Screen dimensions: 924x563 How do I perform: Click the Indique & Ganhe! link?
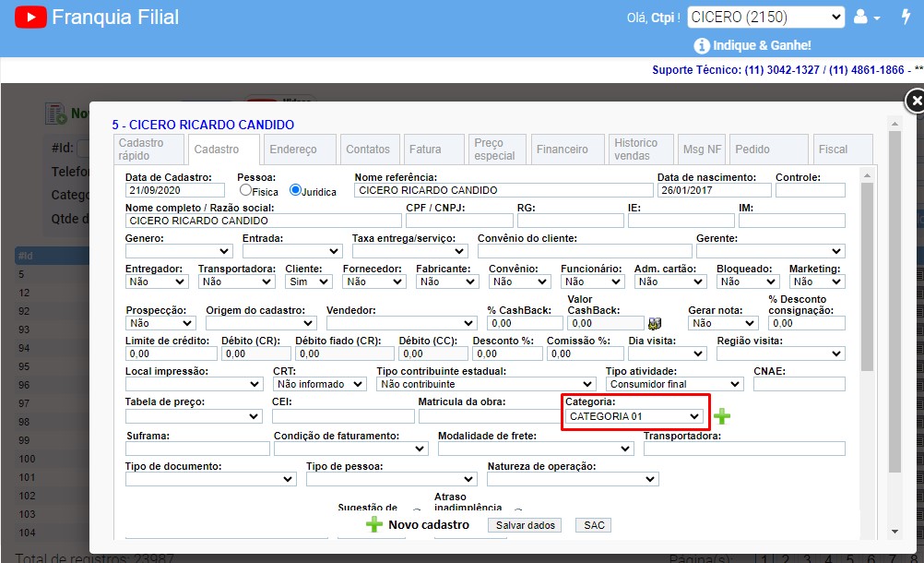tap(762, 45)
